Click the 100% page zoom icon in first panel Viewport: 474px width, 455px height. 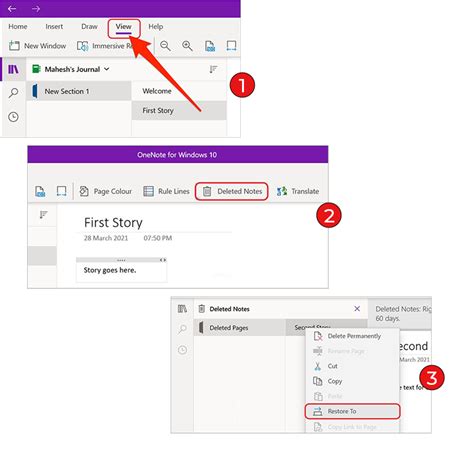point(210,46)
